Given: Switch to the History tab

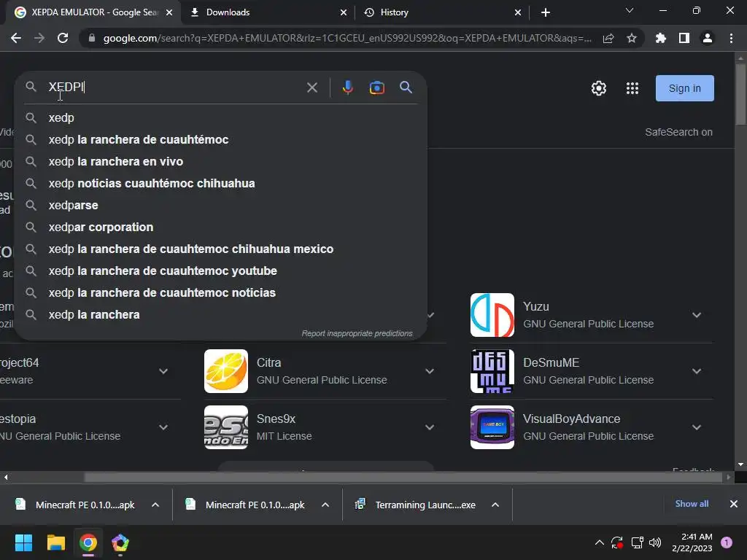Looking at the screenshot, I should tap(441, 12).
